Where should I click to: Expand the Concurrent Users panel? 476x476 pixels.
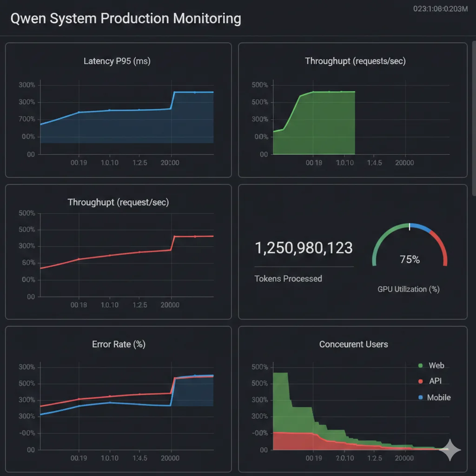pos(353,344)
